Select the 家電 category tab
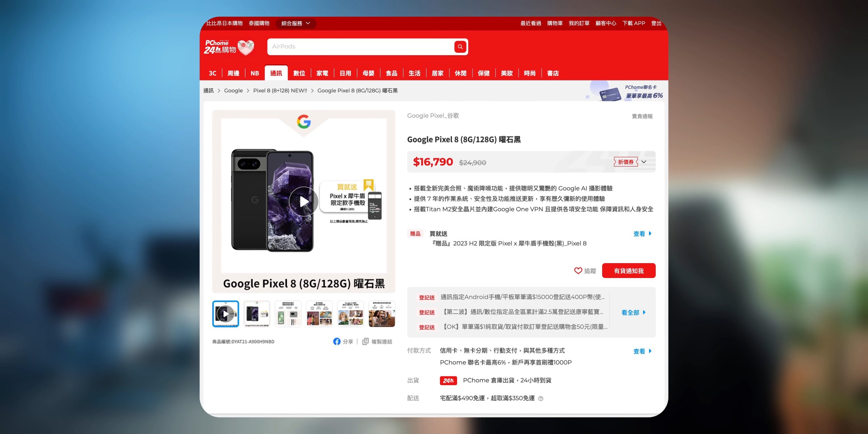Image resolution: width=868 pixels, height=434 pixels. [322, 73]
